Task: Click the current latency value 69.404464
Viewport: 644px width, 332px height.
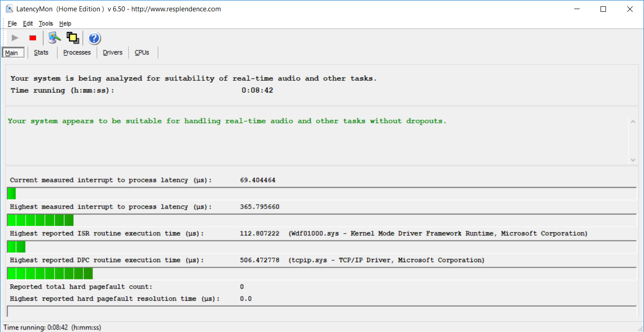Action: coord(258,180)
